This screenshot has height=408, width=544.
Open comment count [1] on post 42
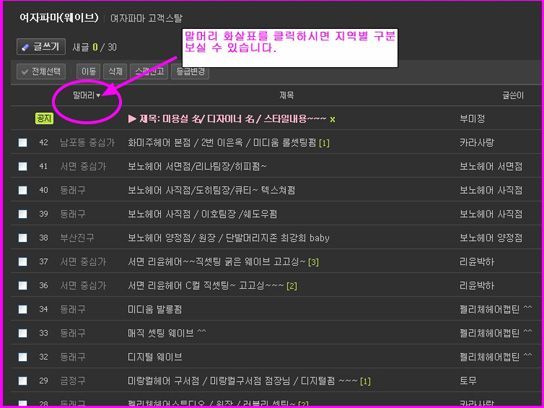point(324,143)
